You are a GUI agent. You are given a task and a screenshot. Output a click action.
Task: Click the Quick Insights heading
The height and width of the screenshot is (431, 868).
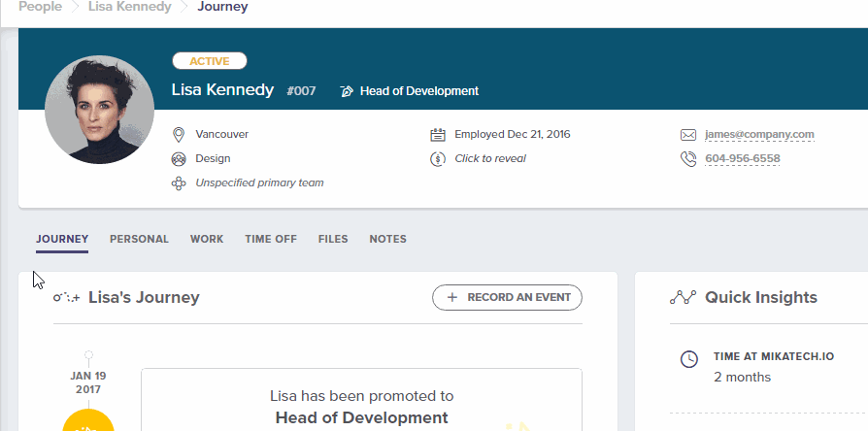point(760,297)
